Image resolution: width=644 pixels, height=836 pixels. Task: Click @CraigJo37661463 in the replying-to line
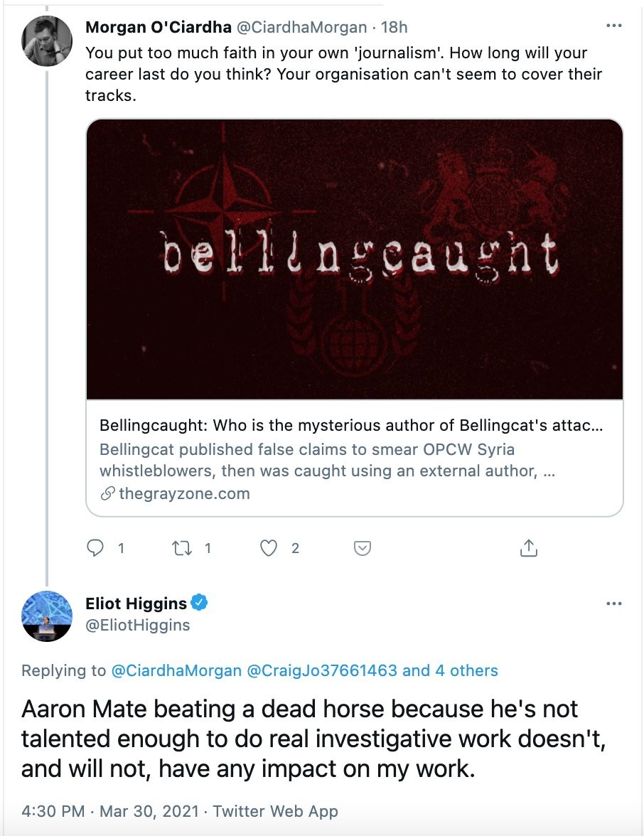tap(322, 670)
